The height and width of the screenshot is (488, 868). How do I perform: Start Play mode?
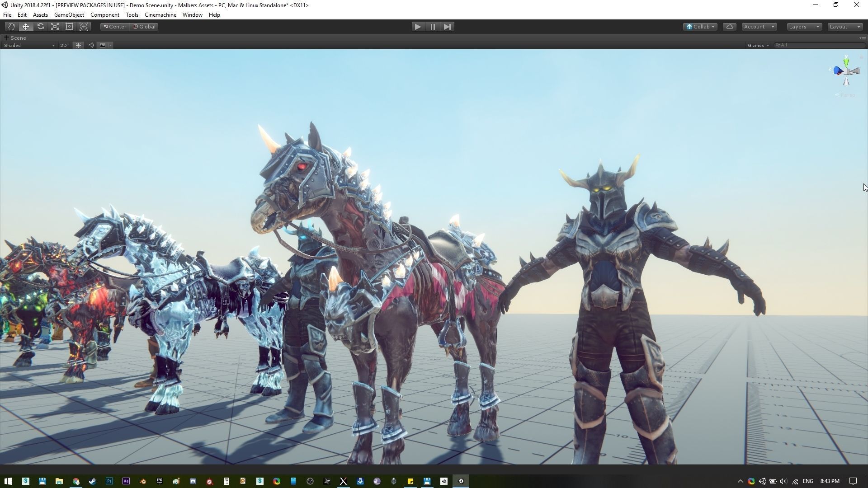click(418, 27)
